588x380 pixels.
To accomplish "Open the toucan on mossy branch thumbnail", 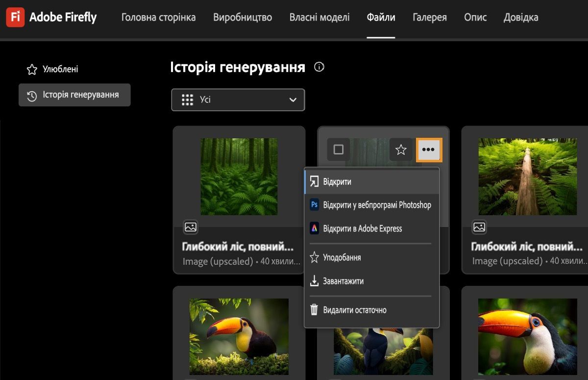I will pos(239,336).
